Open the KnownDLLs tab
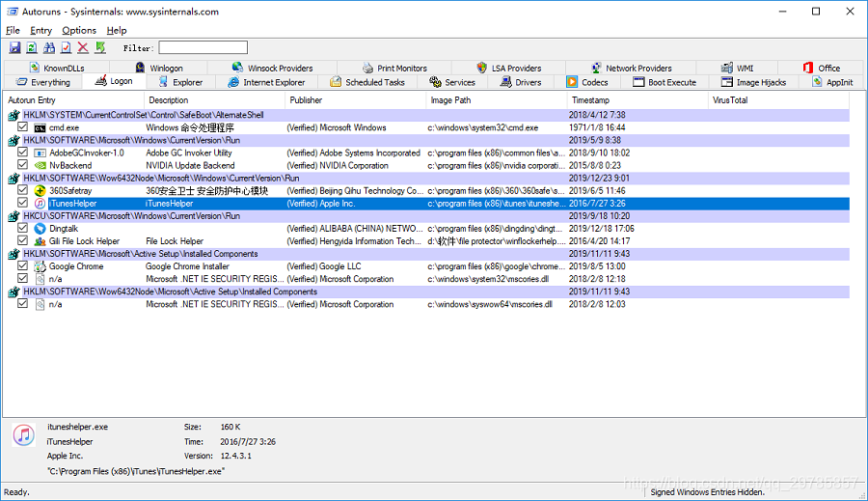The width and height of the screenshot is (868, 501). point(57,69)
